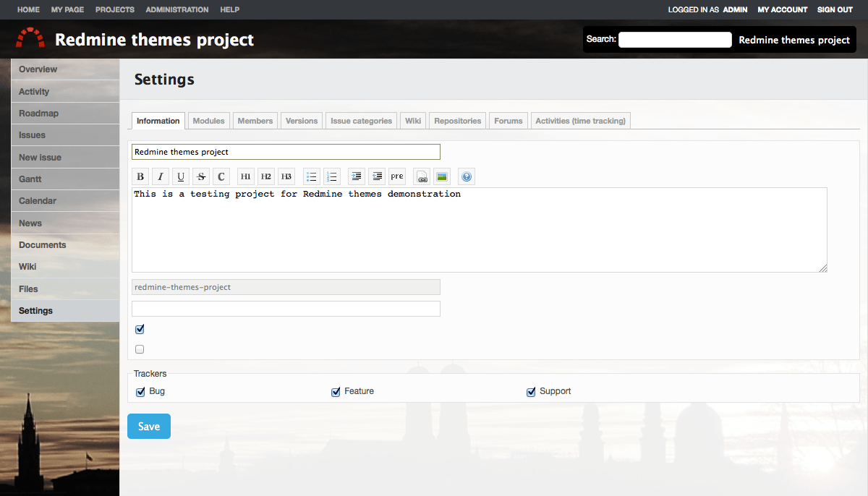This screenshot has height=496, width=868.
Task: Insert Heading 1 with H1 button
Action: (x=246, y=176)
